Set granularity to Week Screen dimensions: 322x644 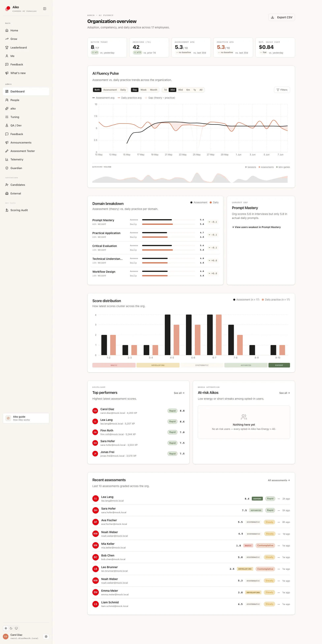click(143, 90)
